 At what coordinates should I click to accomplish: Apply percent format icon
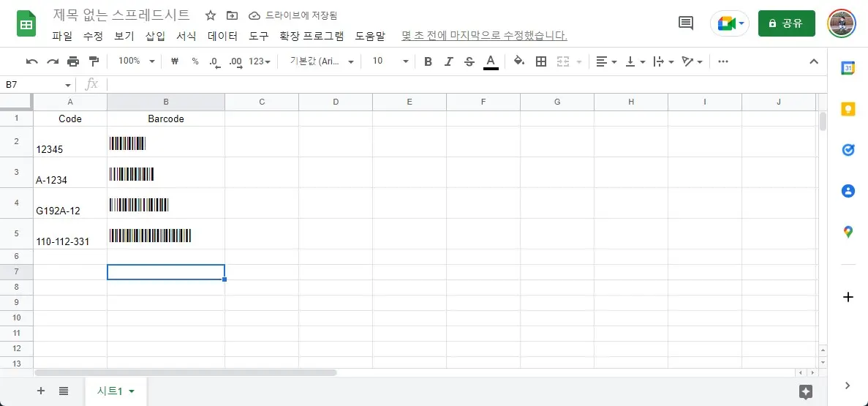(x=195, y=61)
